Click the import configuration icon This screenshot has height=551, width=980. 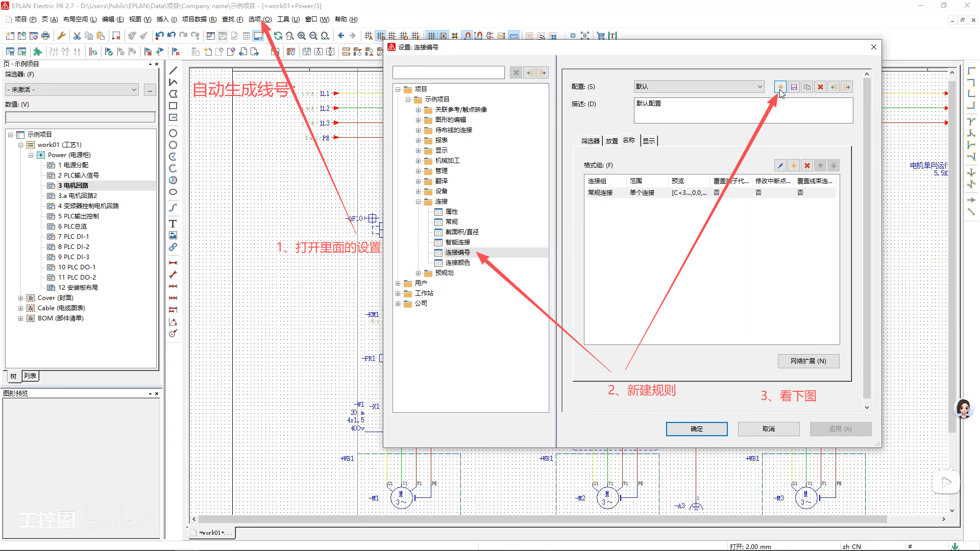(834, 87)
